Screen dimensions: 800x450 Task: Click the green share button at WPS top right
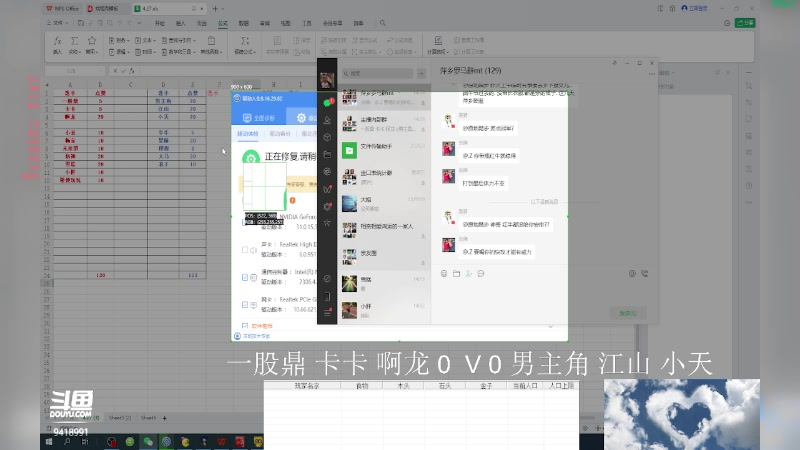pyautogui.click(x=745, y=23)
